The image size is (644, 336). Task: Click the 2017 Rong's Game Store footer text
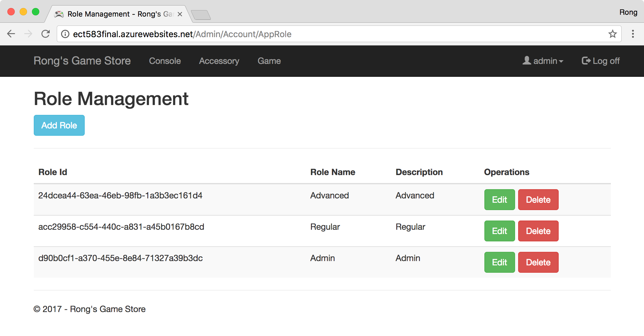tap(89, 309)
